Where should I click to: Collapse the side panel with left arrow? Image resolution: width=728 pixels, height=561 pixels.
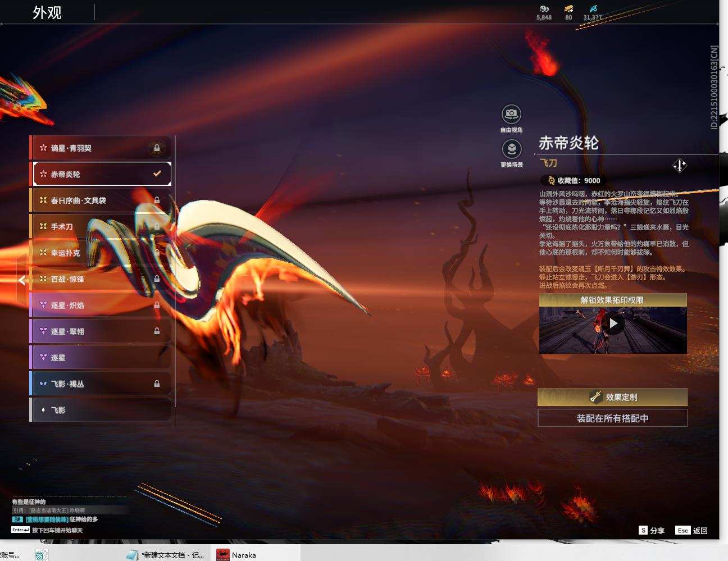coord(21,280)
